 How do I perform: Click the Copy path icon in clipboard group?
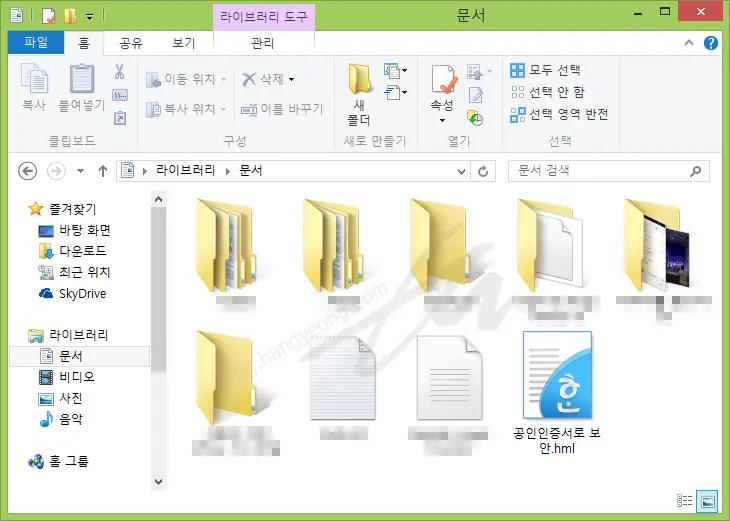(120, 95)
